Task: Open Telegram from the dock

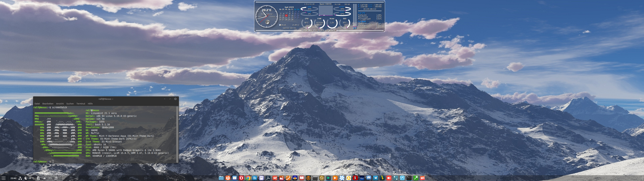Action: pos(375,178)
